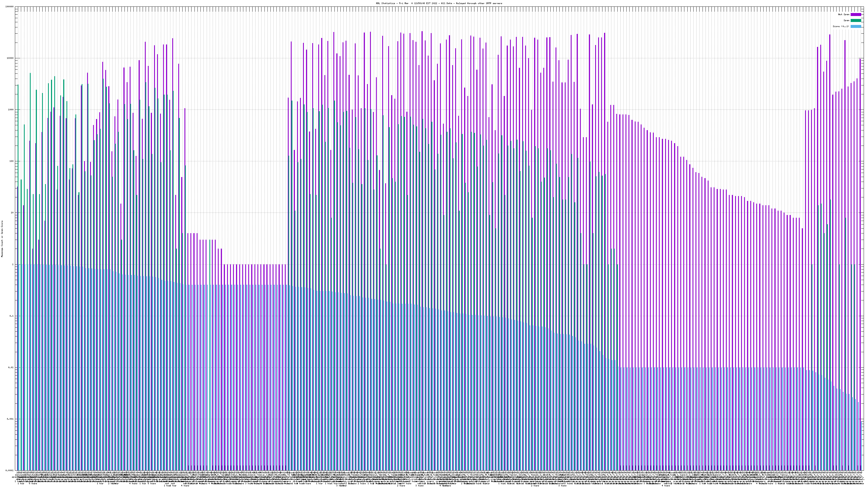Click the 1 y-axis tick label

[13, 264]
